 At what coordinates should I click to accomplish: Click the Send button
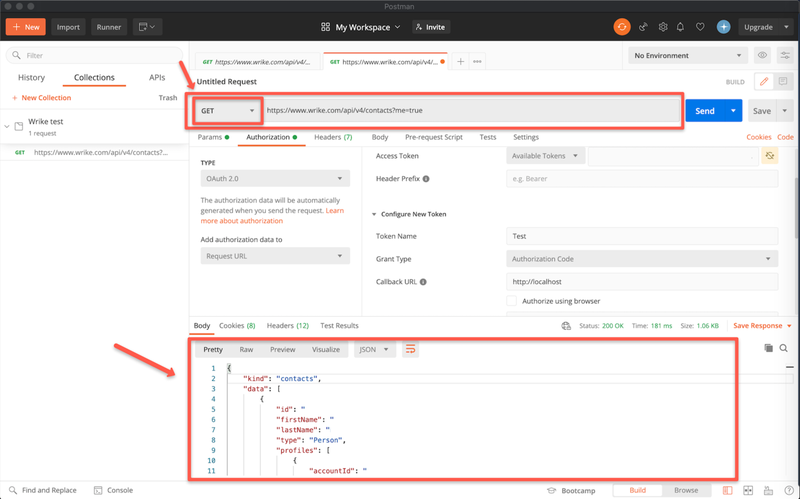tap(705, 111)
